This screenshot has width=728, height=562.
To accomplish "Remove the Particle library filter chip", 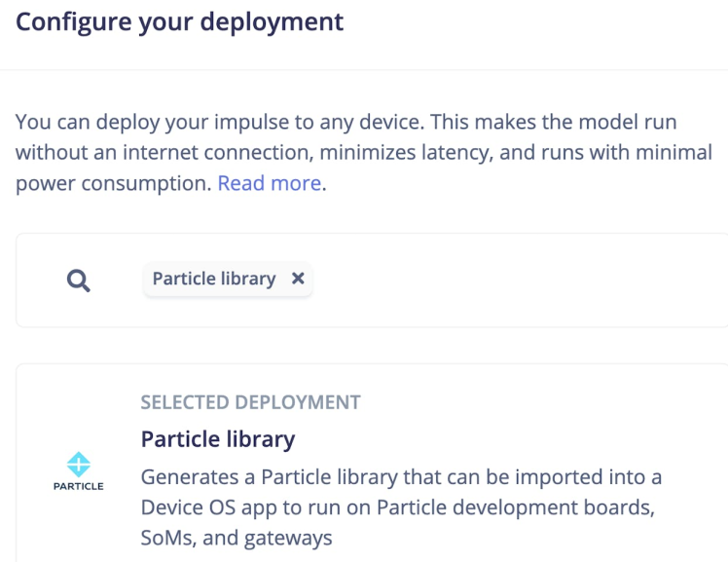I will [x=298, y=279].
